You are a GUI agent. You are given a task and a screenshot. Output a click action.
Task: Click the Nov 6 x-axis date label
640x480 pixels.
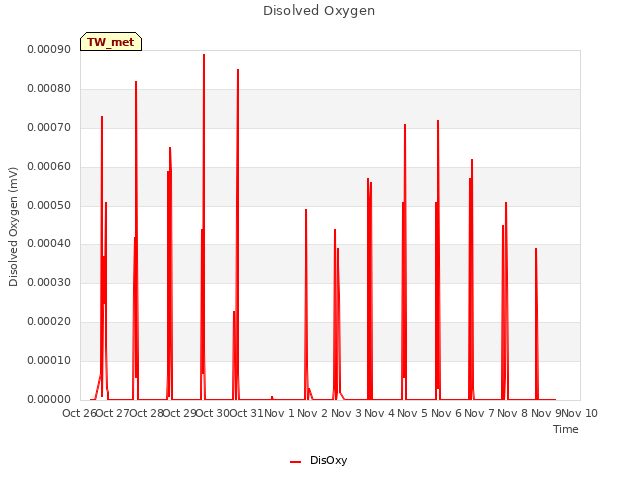(x=446, y=413)
